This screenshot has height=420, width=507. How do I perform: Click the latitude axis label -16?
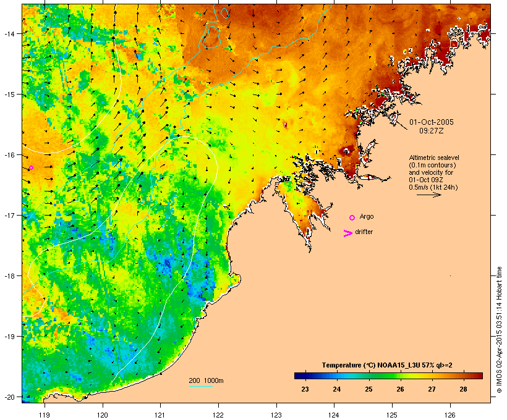(x=9, y=155)
